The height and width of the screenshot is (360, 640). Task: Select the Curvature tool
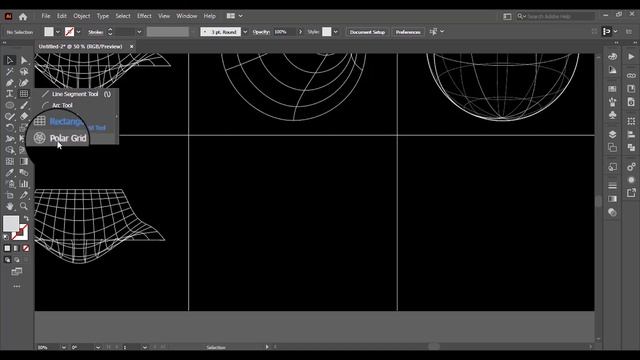coord(24,83)
